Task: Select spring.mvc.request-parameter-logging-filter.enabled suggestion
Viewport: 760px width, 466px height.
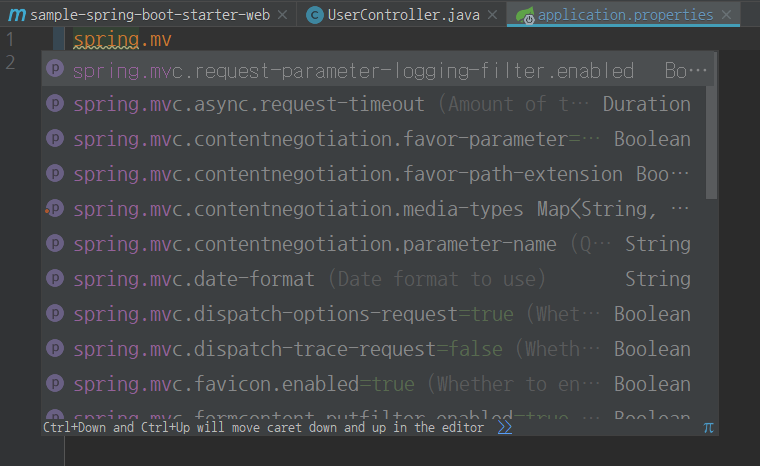Action: (x=353, y=70)
